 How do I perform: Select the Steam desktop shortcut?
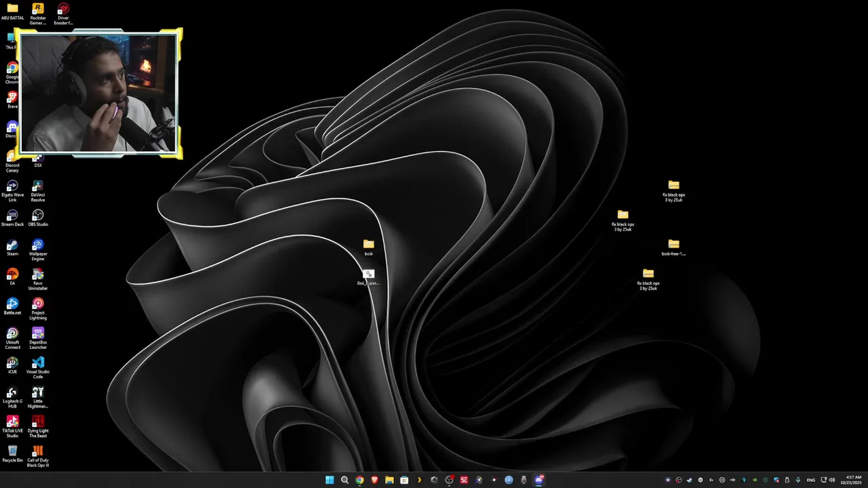(12, 248)
